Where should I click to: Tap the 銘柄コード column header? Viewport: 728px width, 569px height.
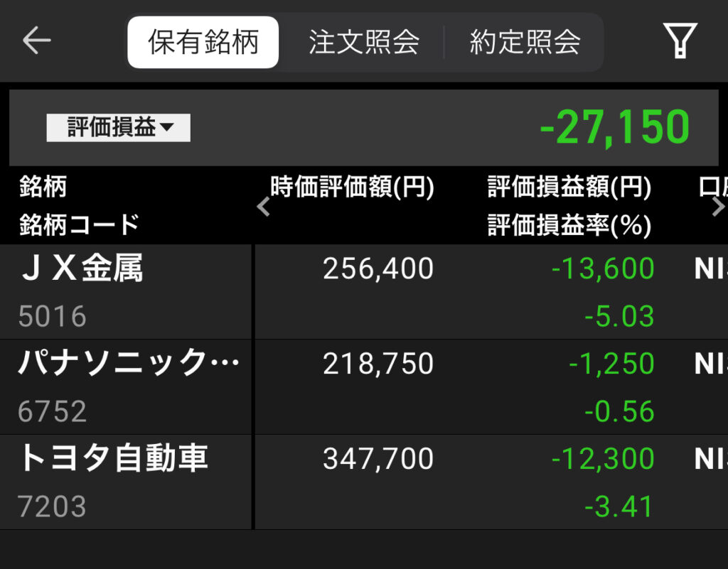click(79, 226)
